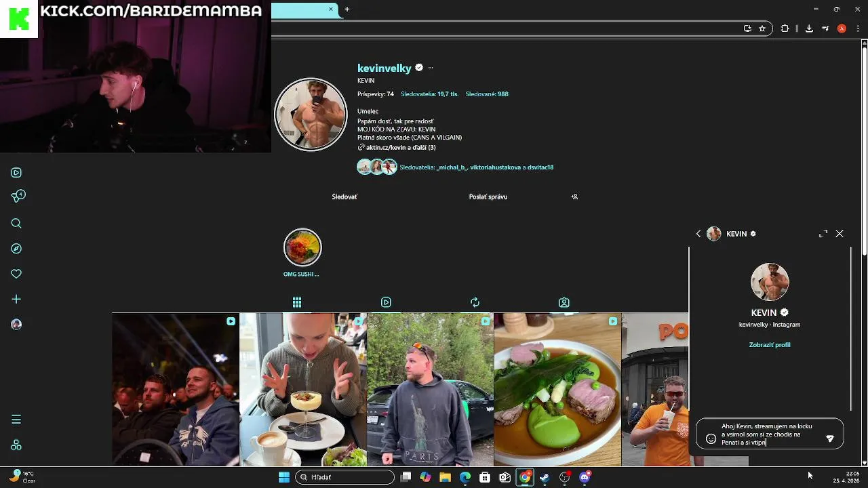Open the post of woman with dessert
868x488 pixels.
pos(303,390)
